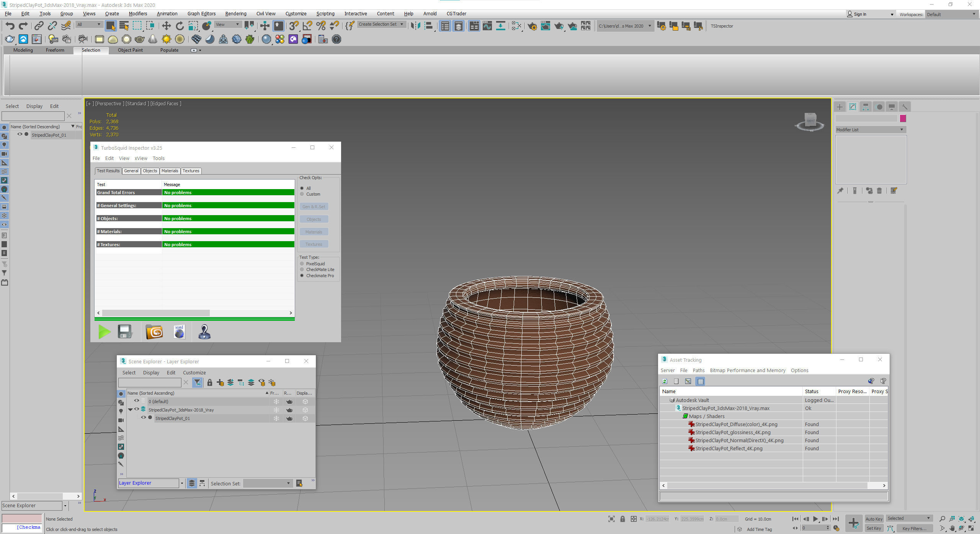Image resolution: width=980 pixels, height=534 pixels.
Task: Click the Key Filters button
Action: 914,528
